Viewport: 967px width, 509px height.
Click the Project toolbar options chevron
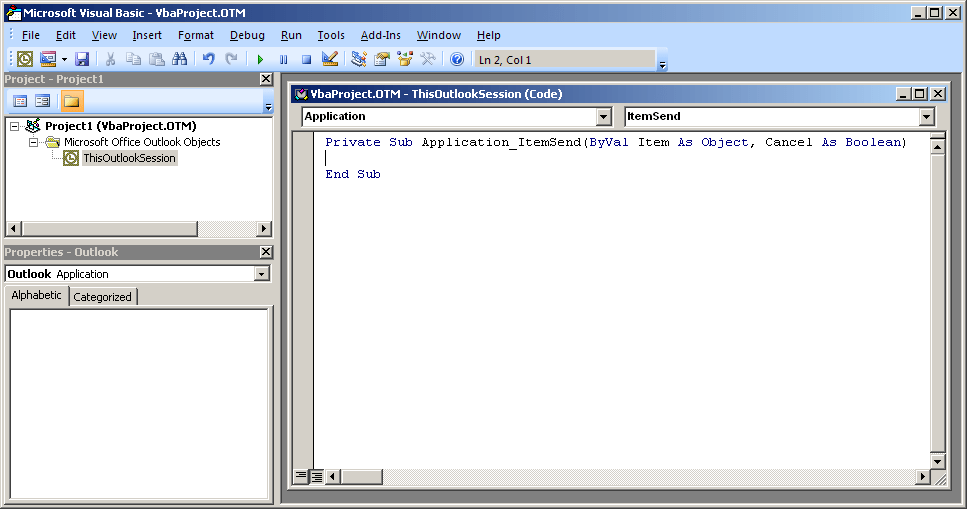point(268,106)
